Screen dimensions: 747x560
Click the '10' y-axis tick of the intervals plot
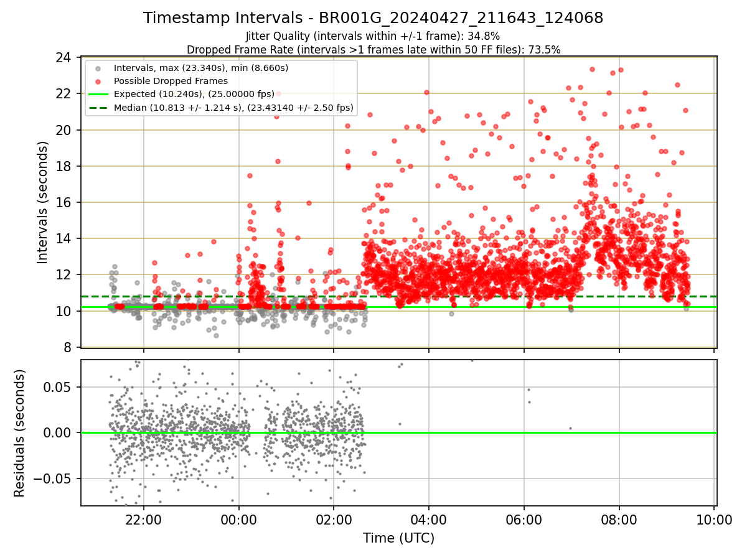tap(63, 310)
